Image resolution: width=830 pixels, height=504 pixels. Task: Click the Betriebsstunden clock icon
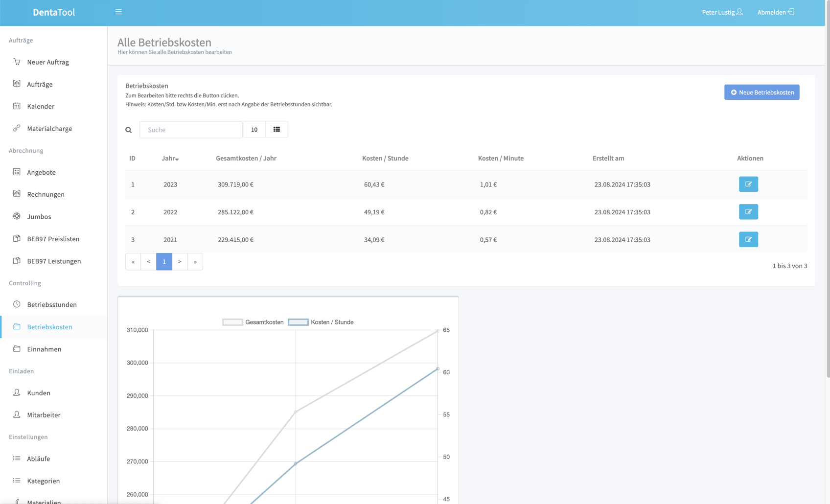pyautogui.click(x=17, y=304)
